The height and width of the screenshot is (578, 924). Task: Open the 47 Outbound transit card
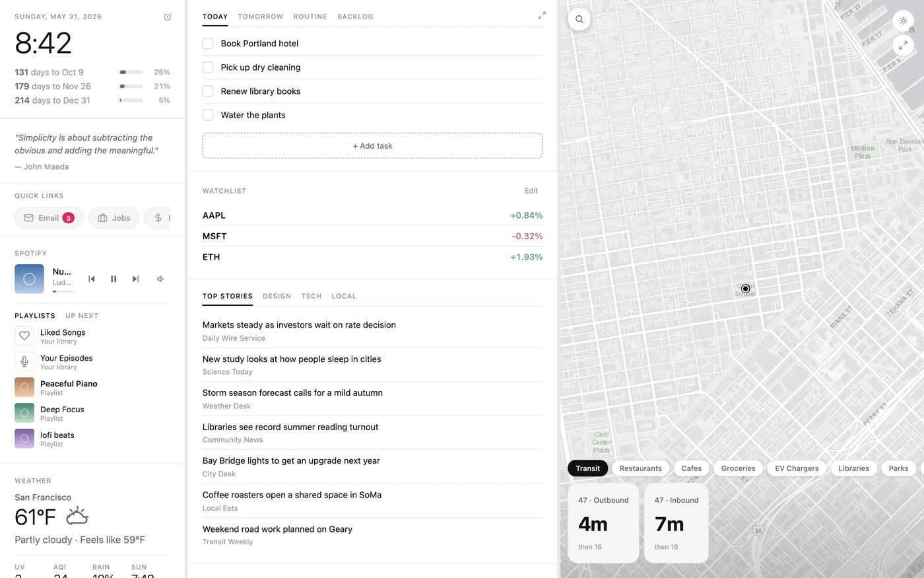(x=603, y=523)
